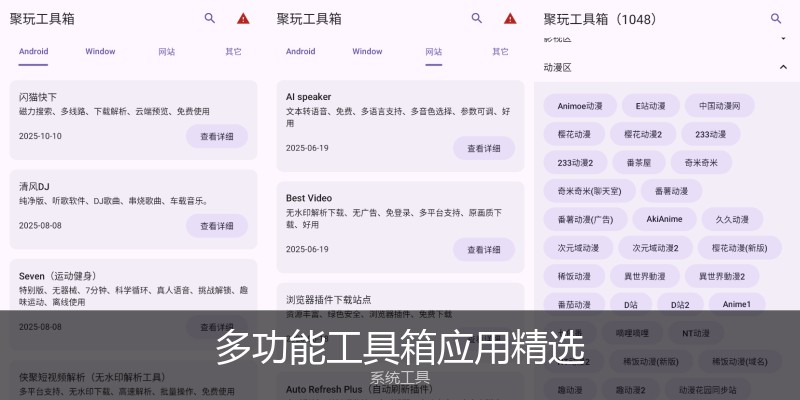Viewport: 800px width, 400px height.
Task: Open search in the panel listing 闪猫快下
Action: (x=210, y=18)
